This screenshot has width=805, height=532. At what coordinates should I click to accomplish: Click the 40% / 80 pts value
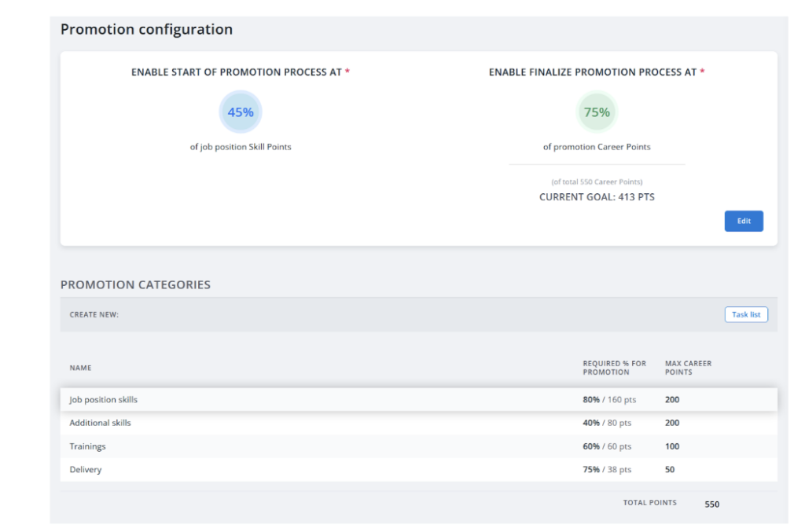(607, 423)
